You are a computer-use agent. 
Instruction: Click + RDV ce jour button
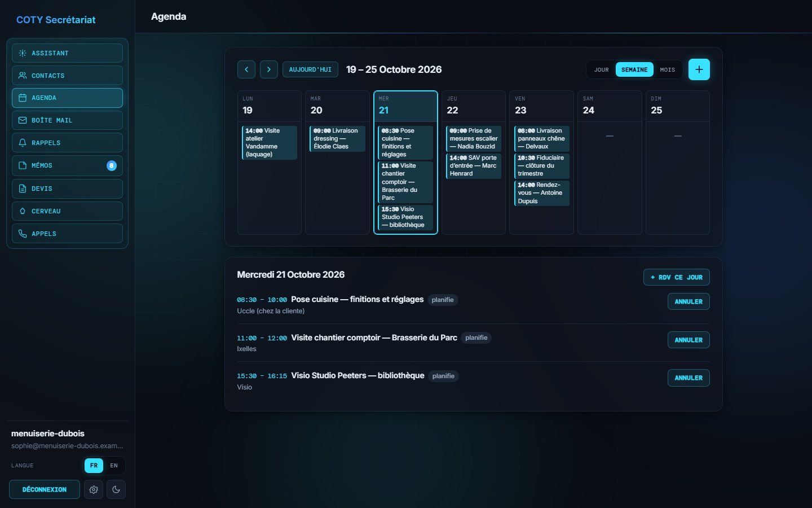click(677, 277)
